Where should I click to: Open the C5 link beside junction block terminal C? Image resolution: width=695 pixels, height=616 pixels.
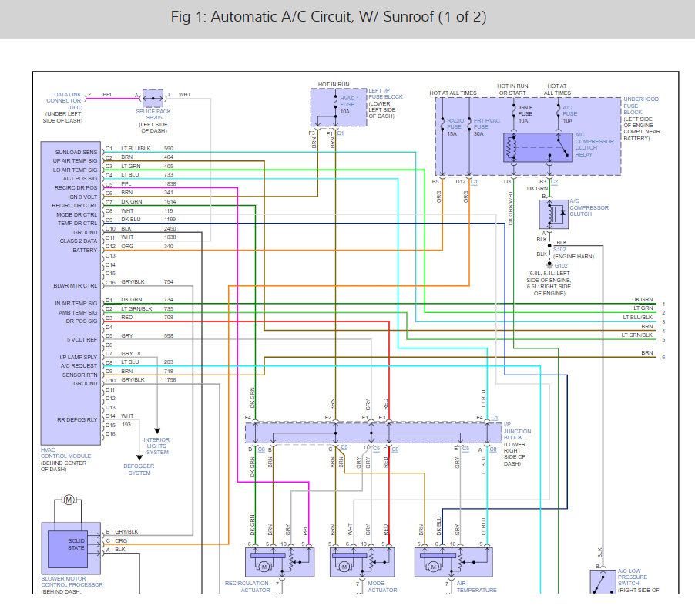pyautogui.click(x=344, y=447)
